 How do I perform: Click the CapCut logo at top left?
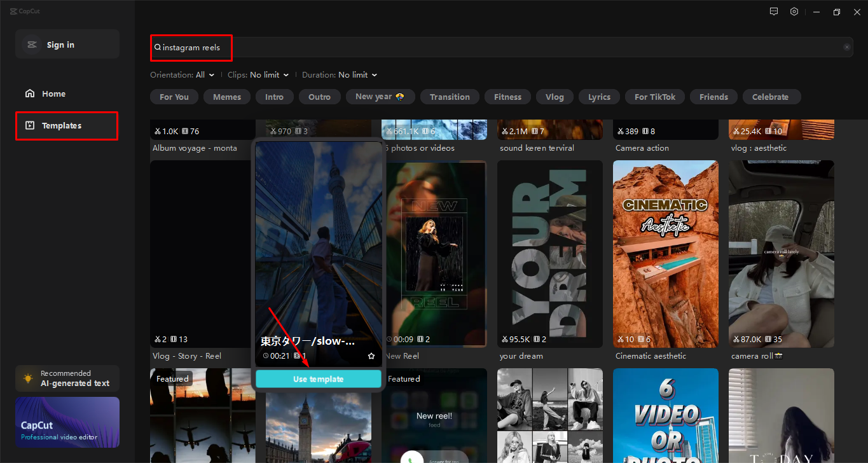point(24,11)
